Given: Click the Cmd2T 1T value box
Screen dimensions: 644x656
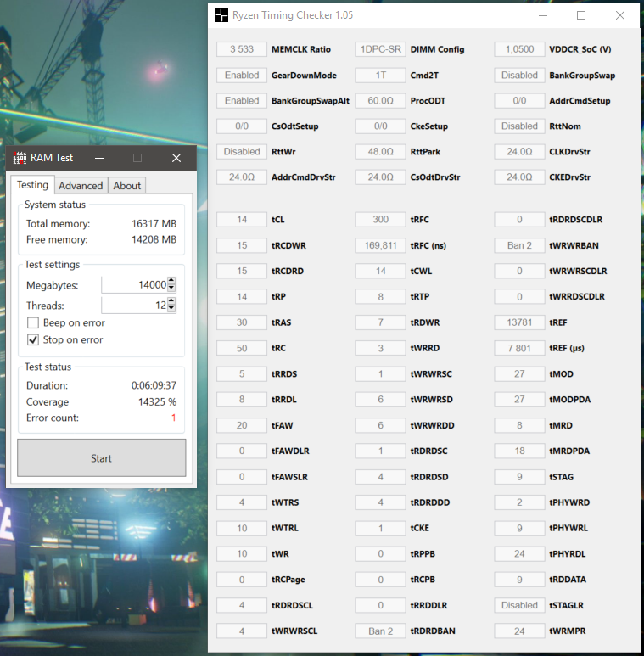Looking at the screenshot, I should point(380,76).
